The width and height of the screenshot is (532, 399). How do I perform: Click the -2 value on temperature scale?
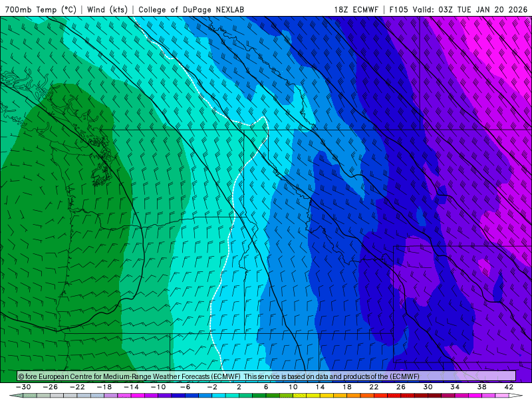(x=212, y=387)
